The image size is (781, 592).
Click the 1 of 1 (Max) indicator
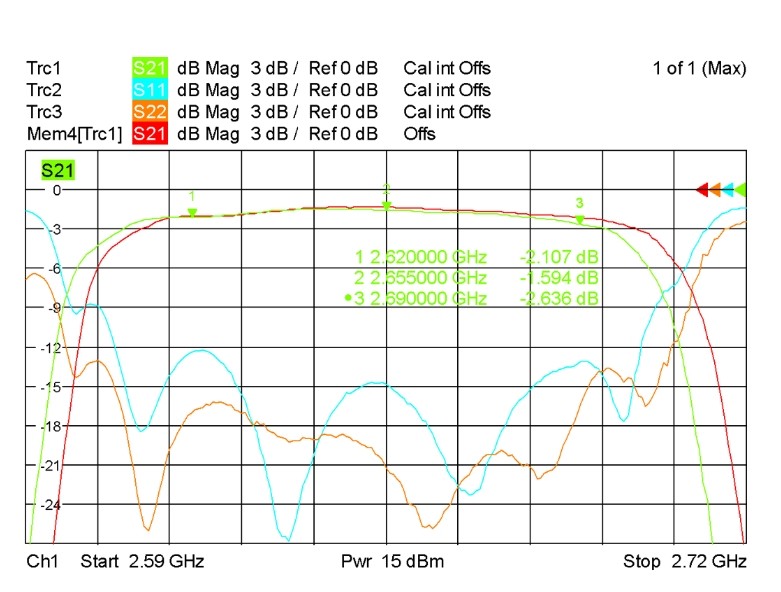(699, 69)
